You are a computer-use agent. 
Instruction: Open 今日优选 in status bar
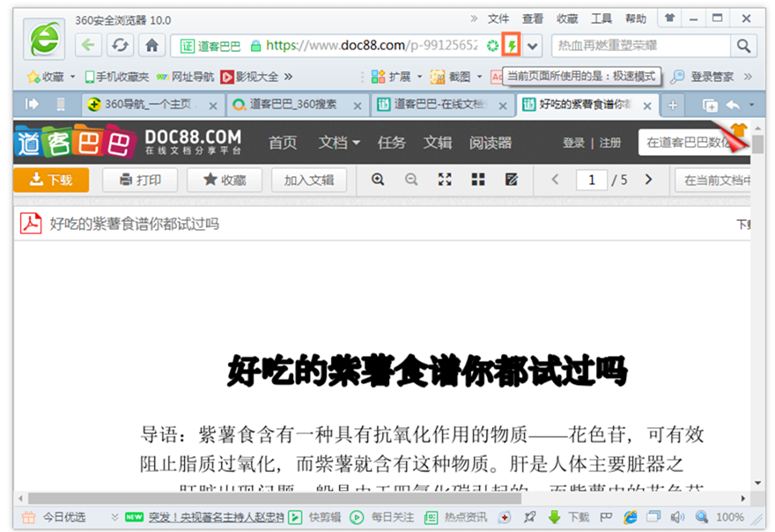55,518
